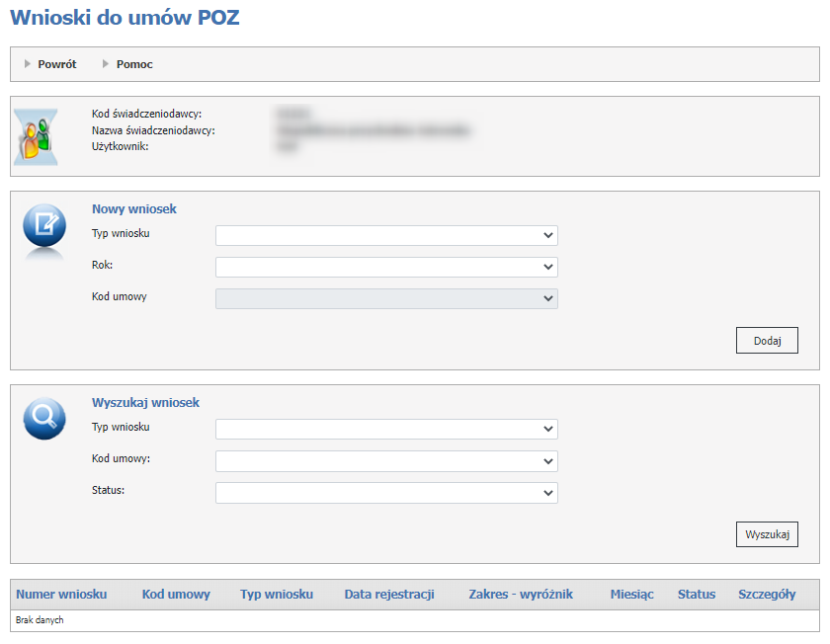The image size is (830, 644).
Task: Select the Miesiąc column header
Action: (x=631, y=595)
